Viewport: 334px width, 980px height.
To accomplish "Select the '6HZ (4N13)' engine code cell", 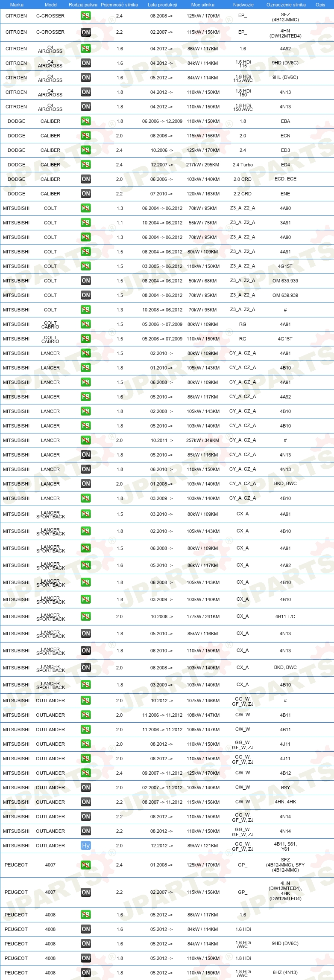I will pos(285,972).
